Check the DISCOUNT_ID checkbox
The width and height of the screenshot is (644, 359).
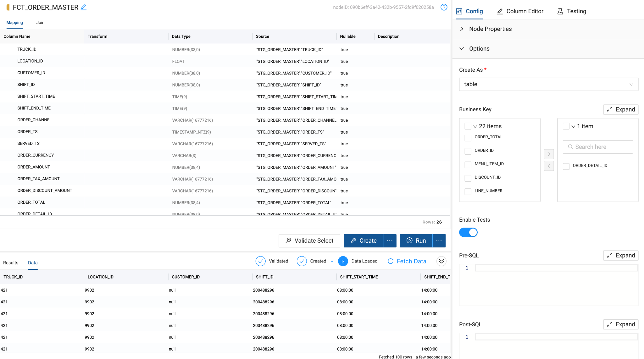pyautogui.click(x=468, y=178)
